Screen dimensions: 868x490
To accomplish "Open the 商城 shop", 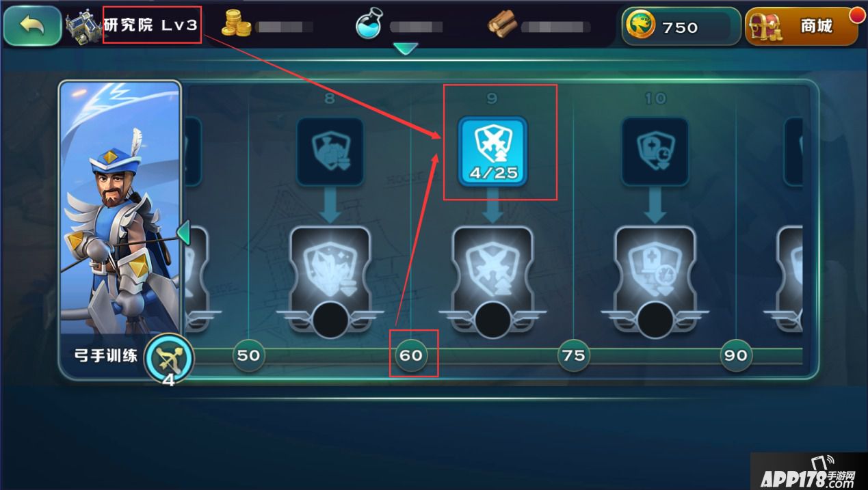I will pyautogui.click(x=801, y=27).
